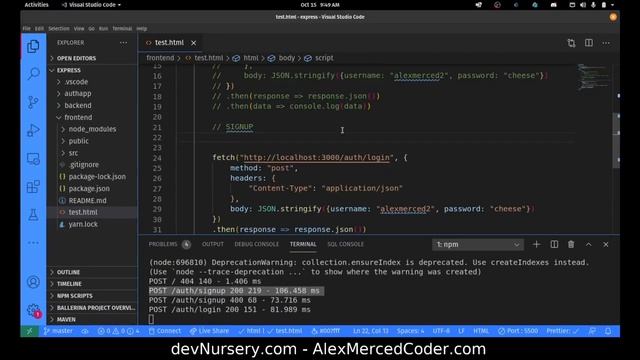Click the eye icon next to master branch

(x=85, y=331)
